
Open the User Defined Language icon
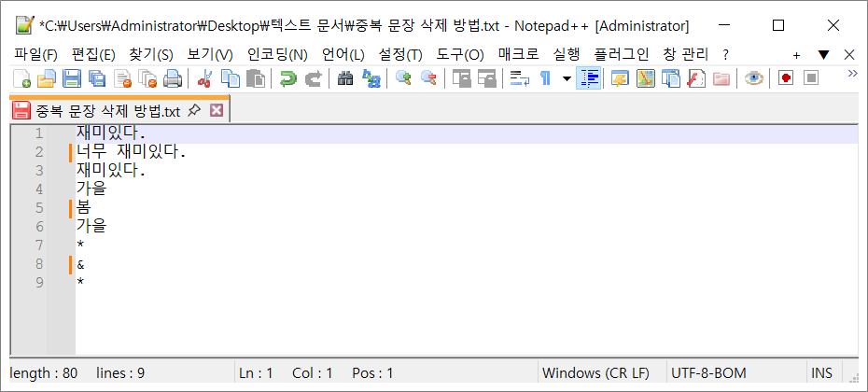coord(620,78)
